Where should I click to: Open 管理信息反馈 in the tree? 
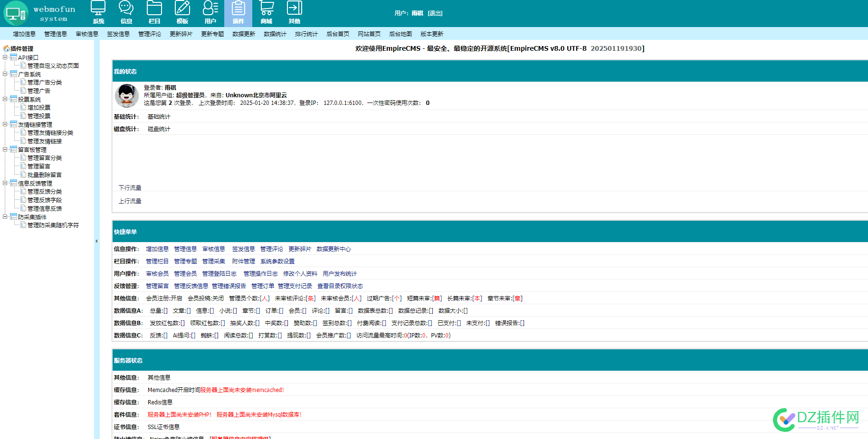pos(45,208)
